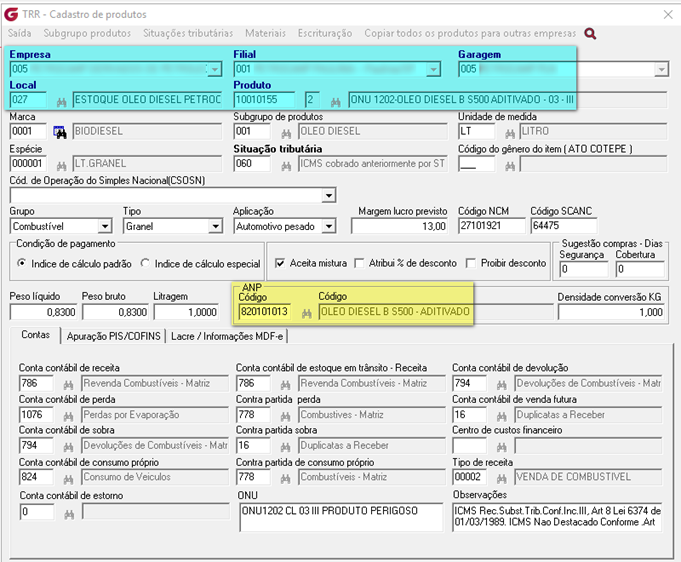Click the Margem lucro previsto field
This screenshot has width=681, height=562.
pyautogui.click(x=399, y=226)
